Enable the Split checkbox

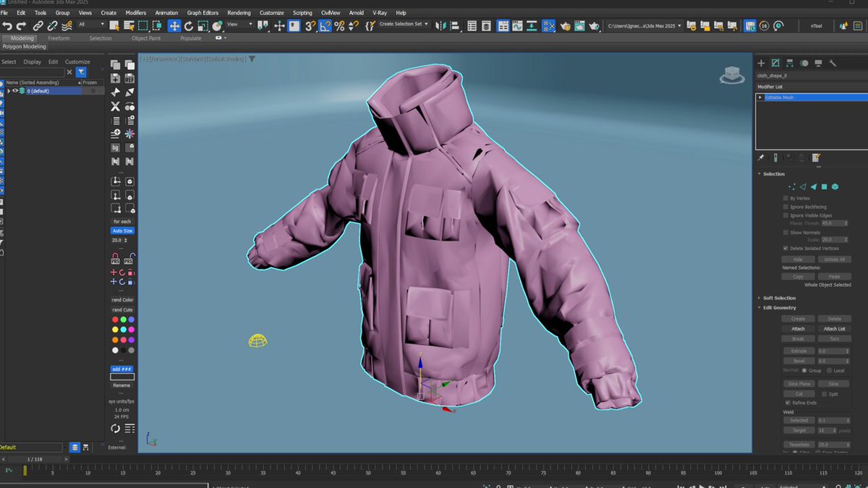point(825,394)
